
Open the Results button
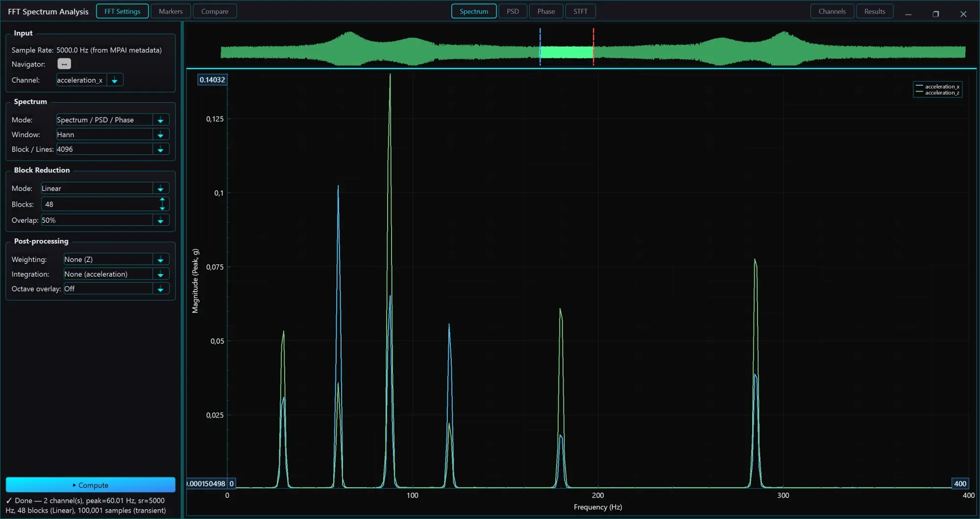(x=875, y=11)
